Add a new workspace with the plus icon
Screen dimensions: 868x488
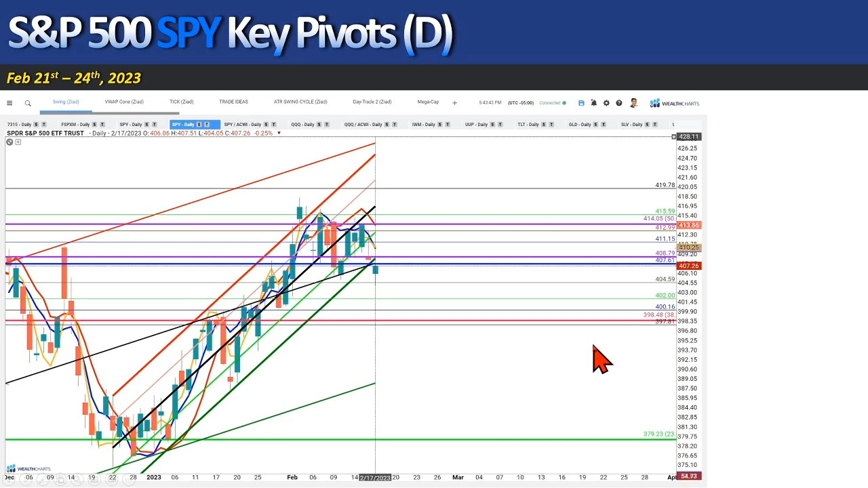454,103
